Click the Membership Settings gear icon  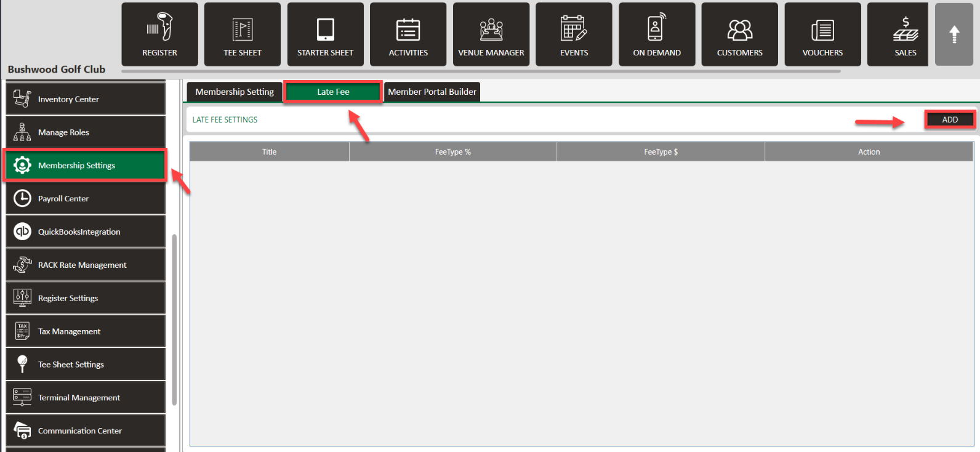22,165
